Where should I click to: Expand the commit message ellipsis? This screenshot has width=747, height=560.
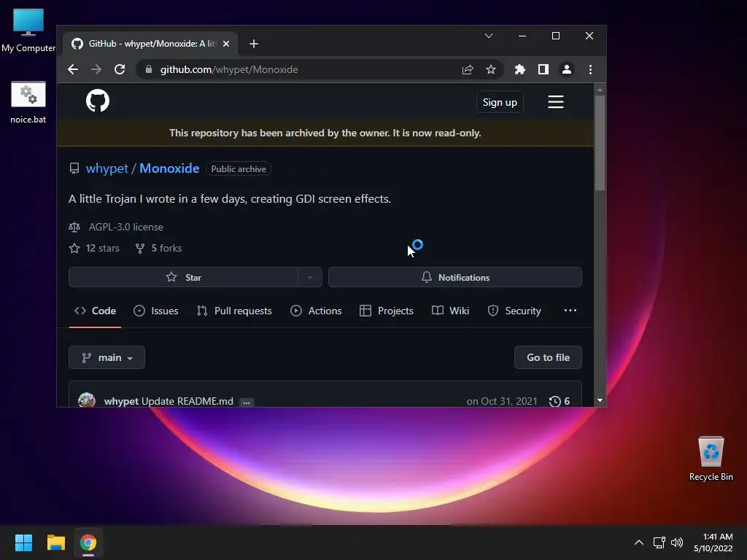pyautogui.click(x=247, y=402)
